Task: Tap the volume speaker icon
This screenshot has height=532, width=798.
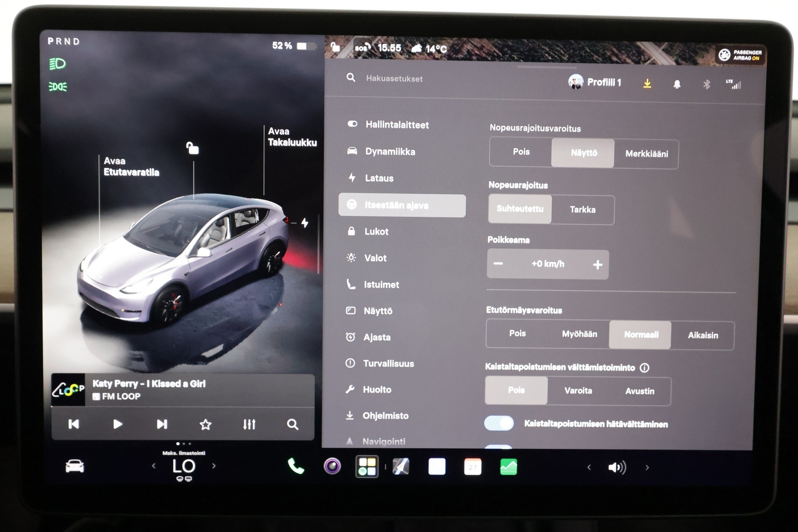Action: pyautogui.click(x=617, y=467)
